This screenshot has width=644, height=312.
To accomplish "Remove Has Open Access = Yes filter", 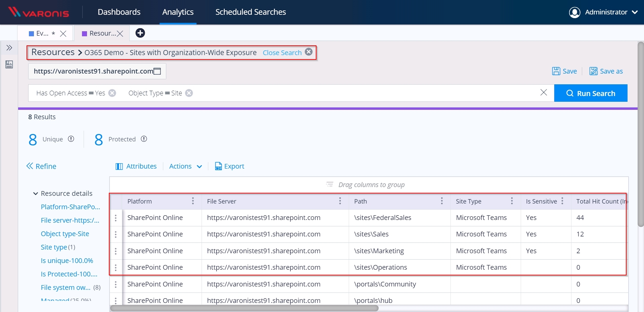I will point(112,93).
